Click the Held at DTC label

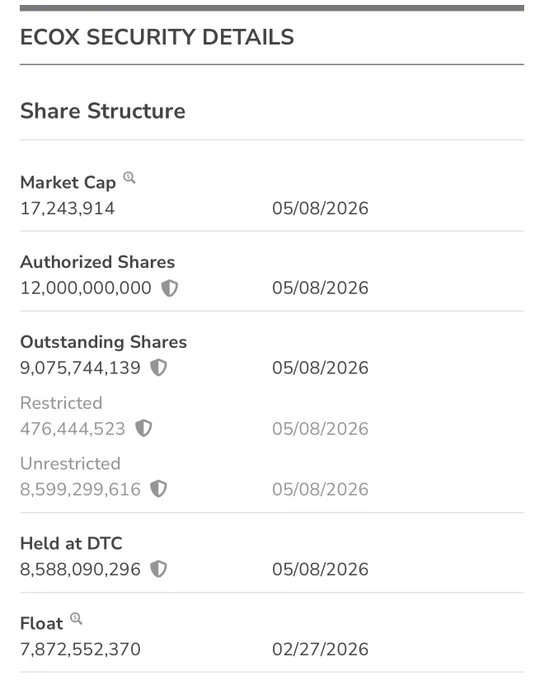click(72, 543)
